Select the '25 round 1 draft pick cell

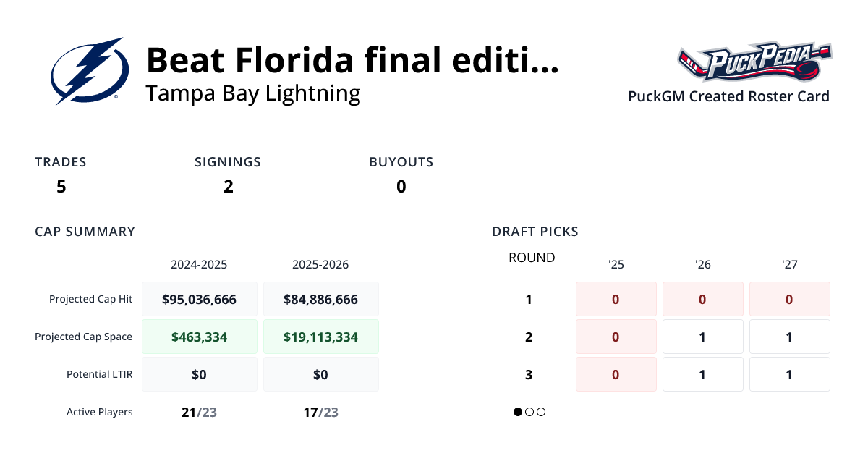616,299
